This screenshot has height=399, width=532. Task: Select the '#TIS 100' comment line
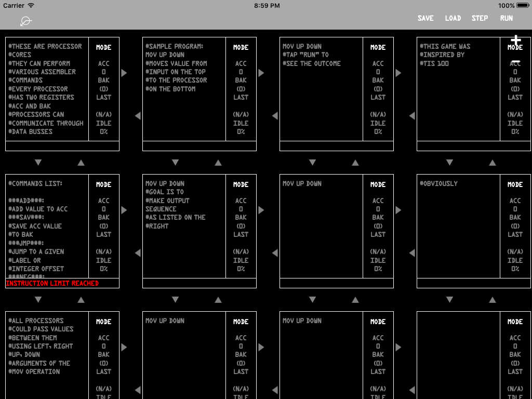(434, 63)
